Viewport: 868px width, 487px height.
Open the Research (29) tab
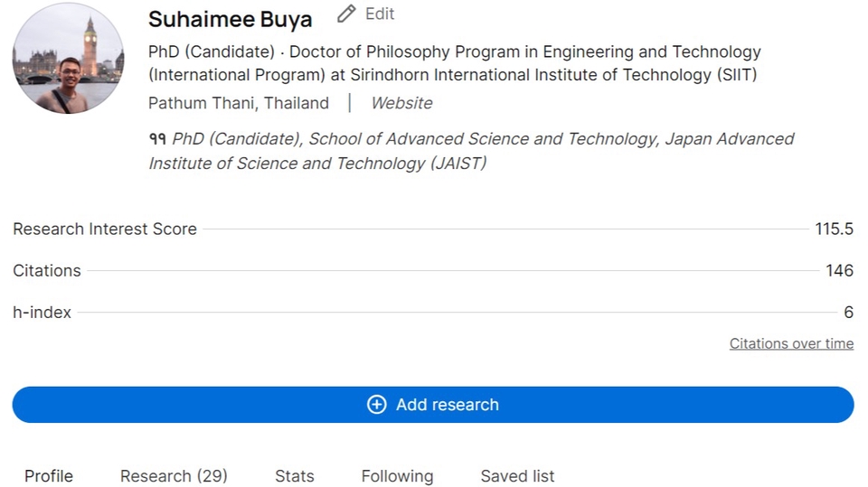point(174,476)
